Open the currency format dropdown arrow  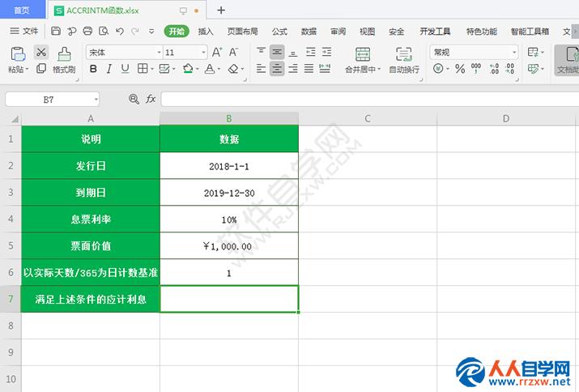click(x=448, y=69)
